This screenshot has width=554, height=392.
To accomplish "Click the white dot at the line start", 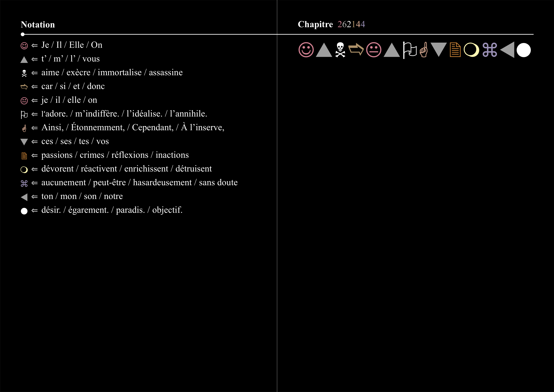I will coord(23,34).
